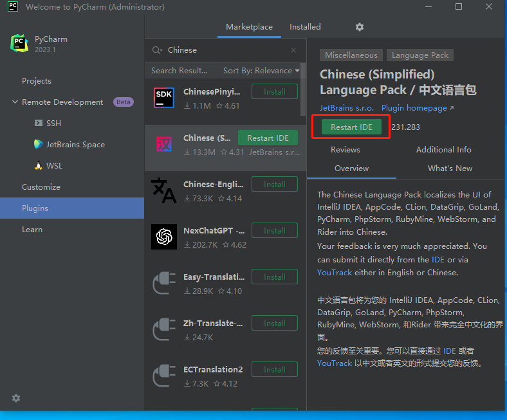Click the IDE link in Chinese description

tap(450, 351)
